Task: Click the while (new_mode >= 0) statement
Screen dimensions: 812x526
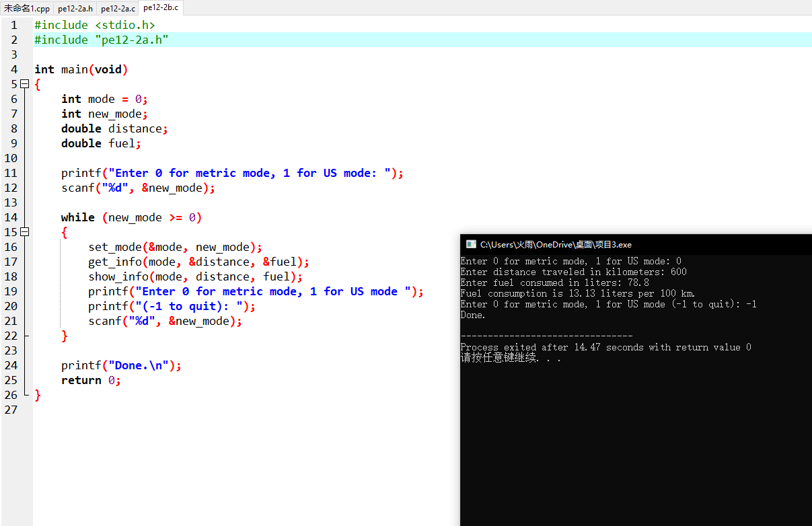Action: tap(131, 217)
